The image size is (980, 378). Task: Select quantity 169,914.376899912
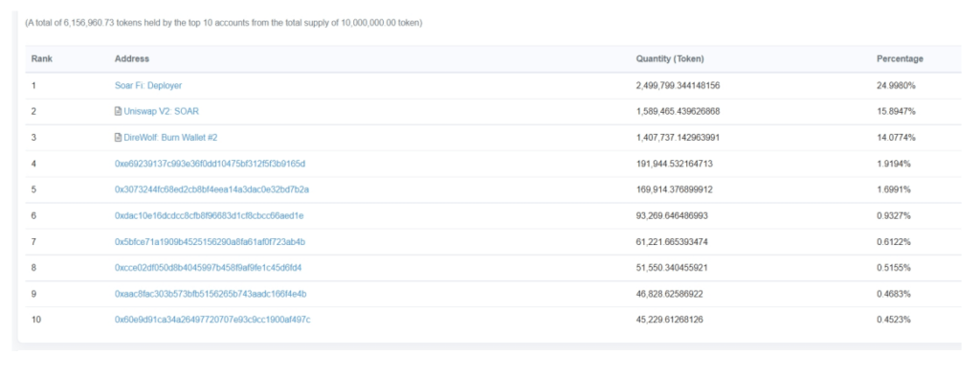675,189
